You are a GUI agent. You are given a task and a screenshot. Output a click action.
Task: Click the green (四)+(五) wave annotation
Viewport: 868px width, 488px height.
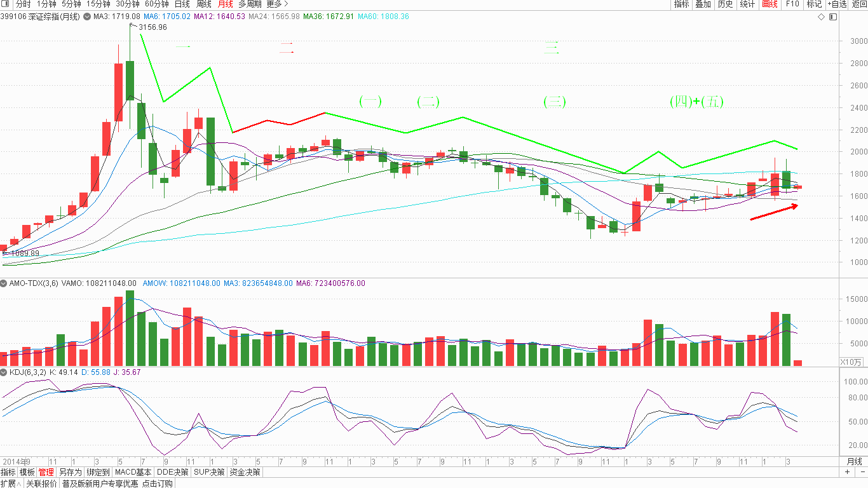click(x=696, y=101)
